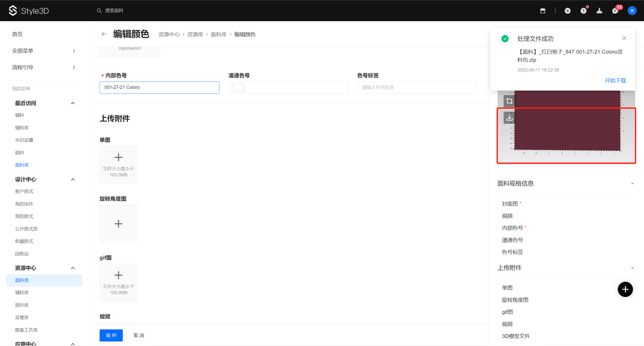Jump to 色号标签 in outline
The width and height of the screenshot is (644, 346).
[512, 252]
